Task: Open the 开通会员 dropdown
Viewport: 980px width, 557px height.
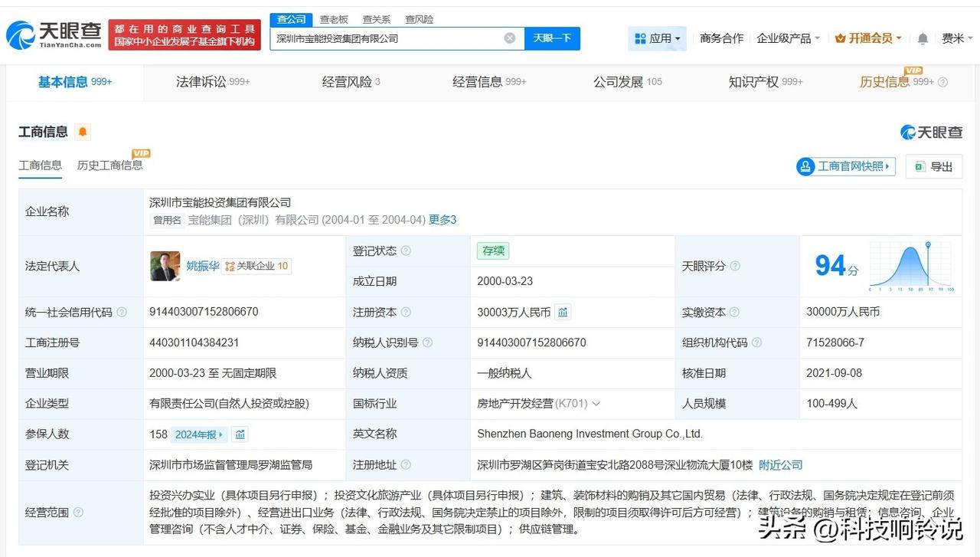Action: pos(868,38)
